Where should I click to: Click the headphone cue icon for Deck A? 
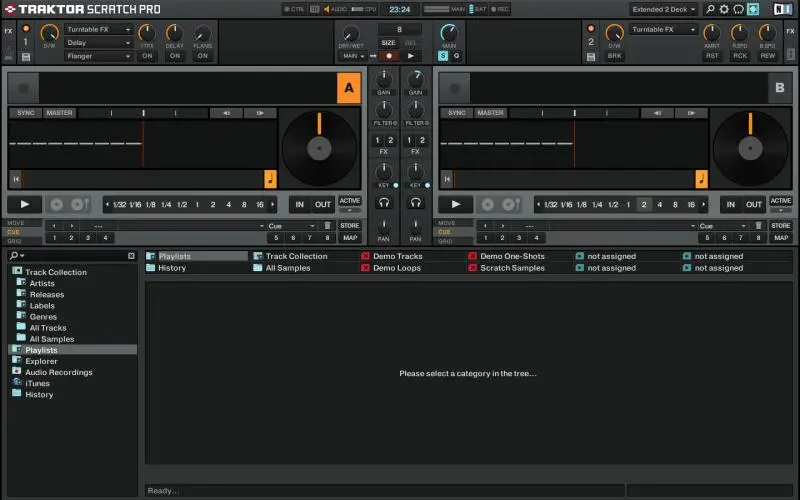[x=383, y=202]
